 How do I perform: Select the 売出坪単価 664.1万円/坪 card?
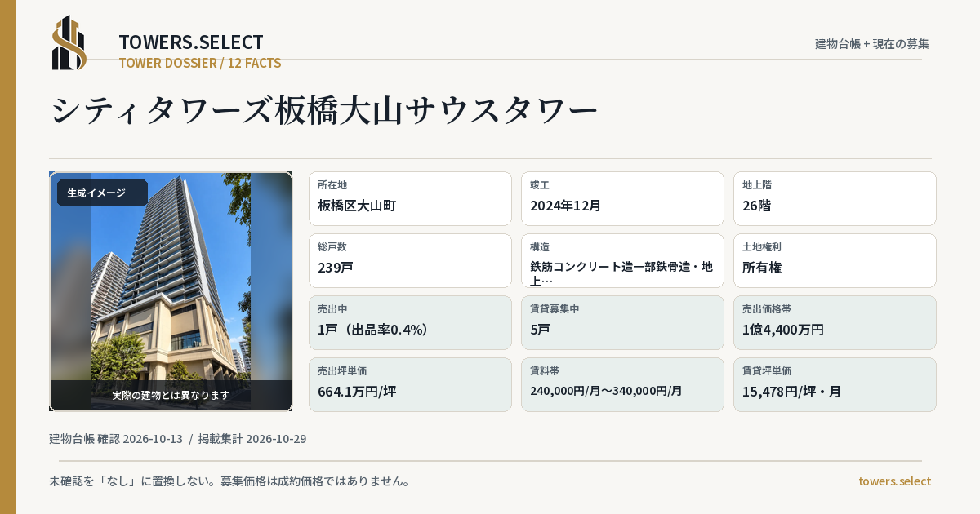coord(410,384)
